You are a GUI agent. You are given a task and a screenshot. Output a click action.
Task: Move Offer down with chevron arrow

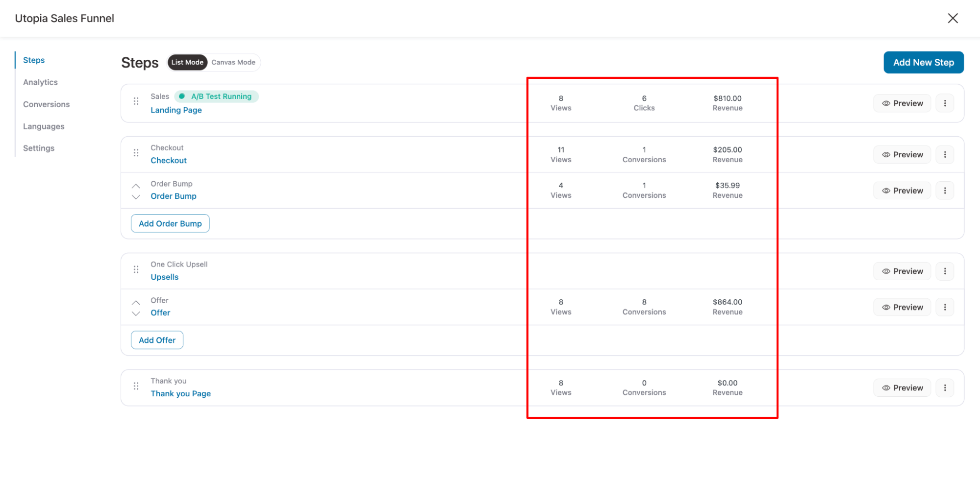point(136,313)
